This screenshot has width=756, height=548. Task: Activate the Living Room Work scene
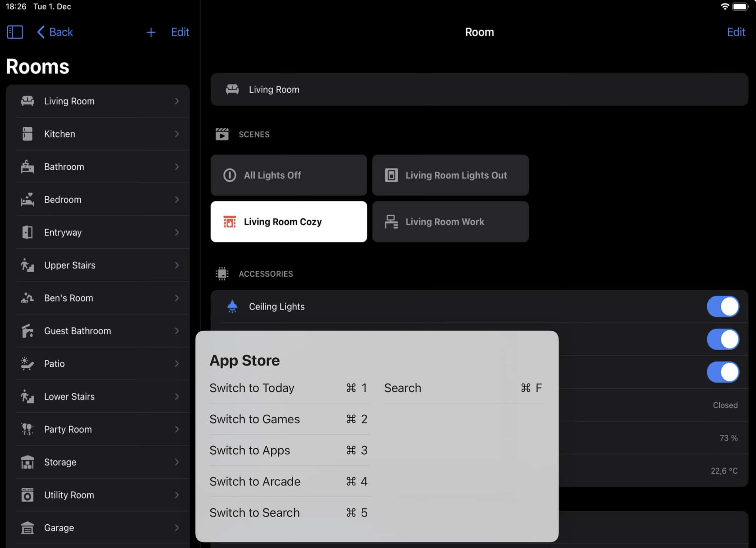451,221
